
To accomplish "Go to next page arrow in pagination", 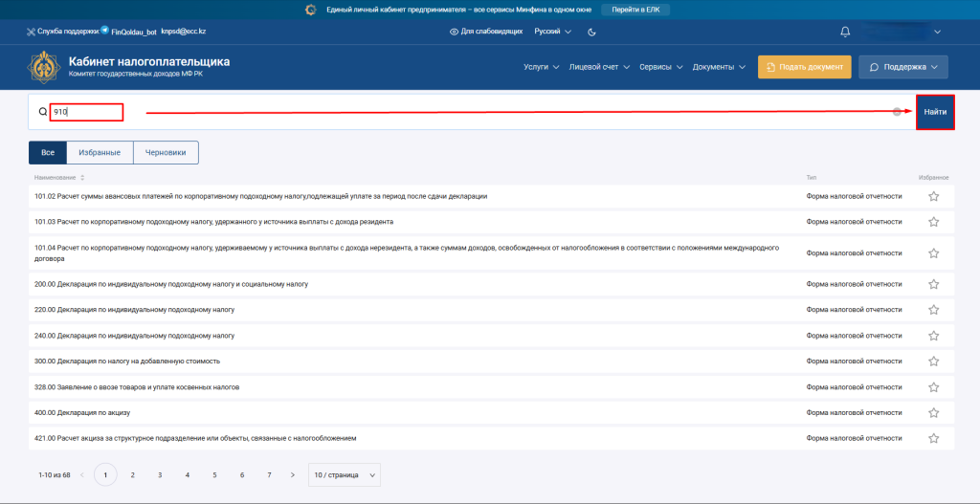I will (x=293, y=474).
